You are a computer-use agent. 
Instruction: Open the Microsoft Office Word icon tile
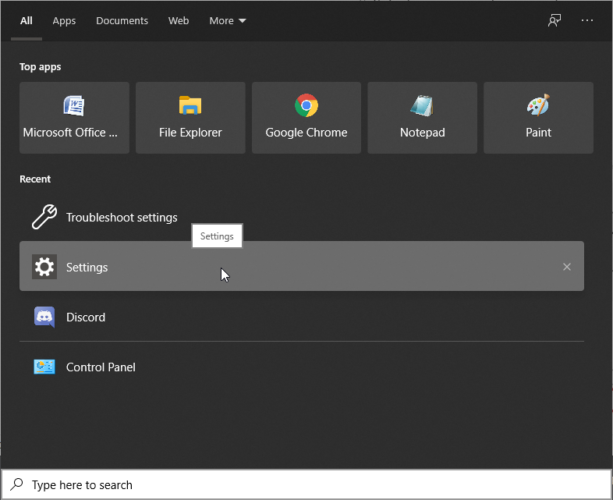coord(74,118)
